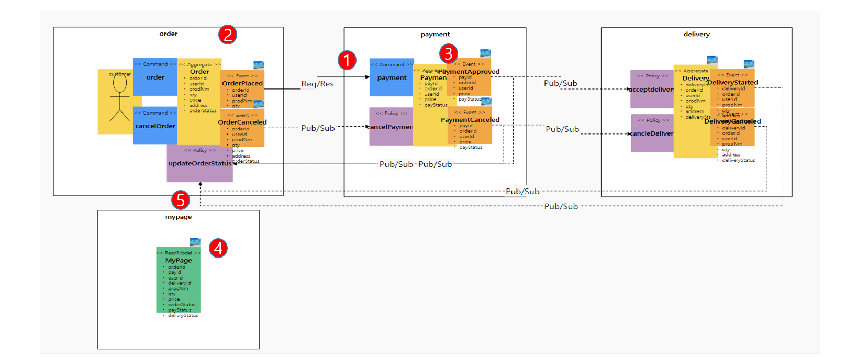Click image icon above MyPage read model

(x=195, y=242)
